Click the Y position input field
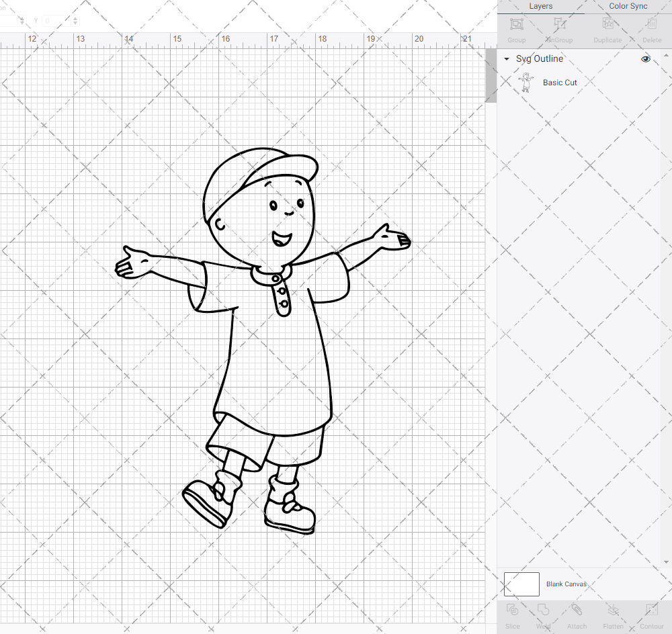Image resolution: width=672 pixels, height=634 pixels. [56, 21]
